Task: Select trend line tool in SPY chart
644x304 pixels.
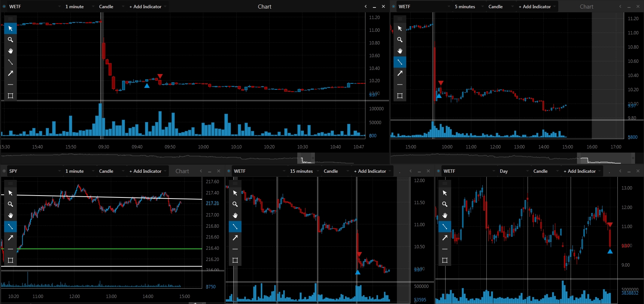Action: tap(10, 227)
